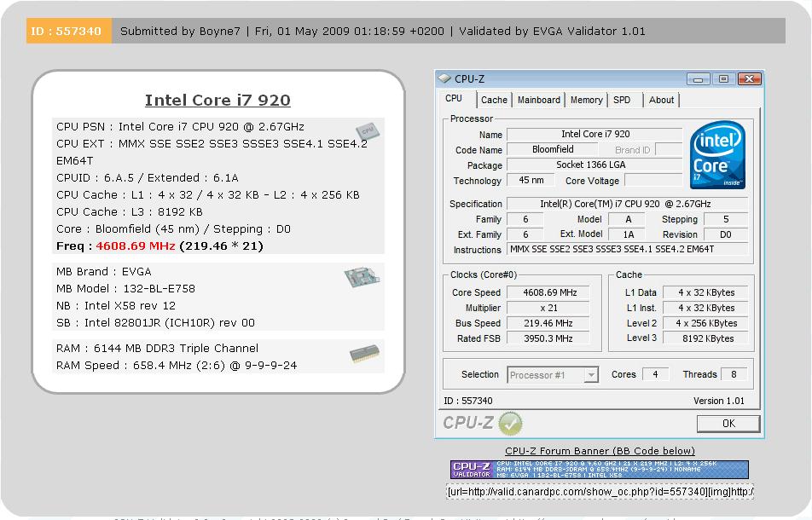Click the Threads value 8
Screen dimensions: 812x520
[x=734, y=374]
